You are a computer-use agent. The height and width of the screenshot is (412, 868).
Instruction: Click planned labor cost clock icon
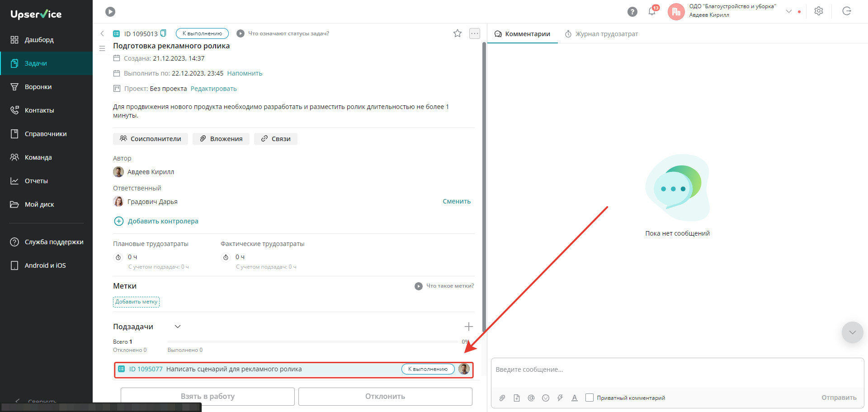pos(118,257)
